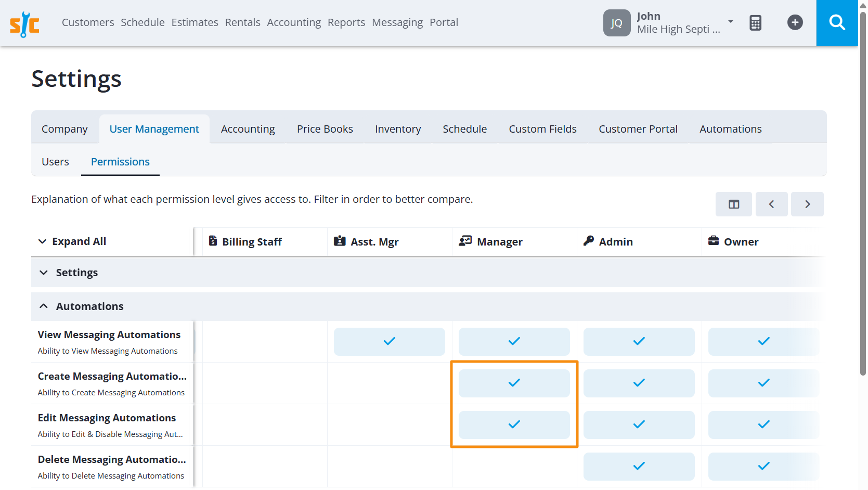Screen dimensions: 868x490
Task: Switch to the Automations settings tab
Action: (730, 129)
